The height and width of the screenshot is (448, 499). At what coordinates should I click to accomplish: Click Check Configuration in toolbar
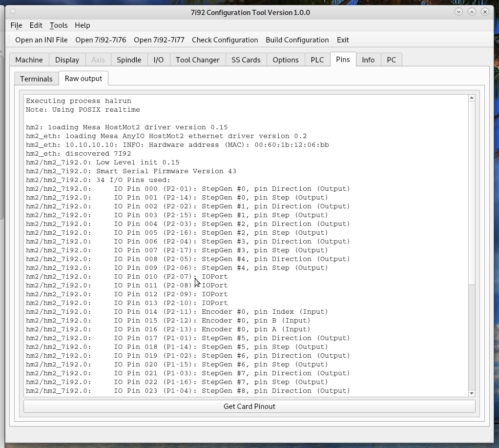click(x=225, y=40)
